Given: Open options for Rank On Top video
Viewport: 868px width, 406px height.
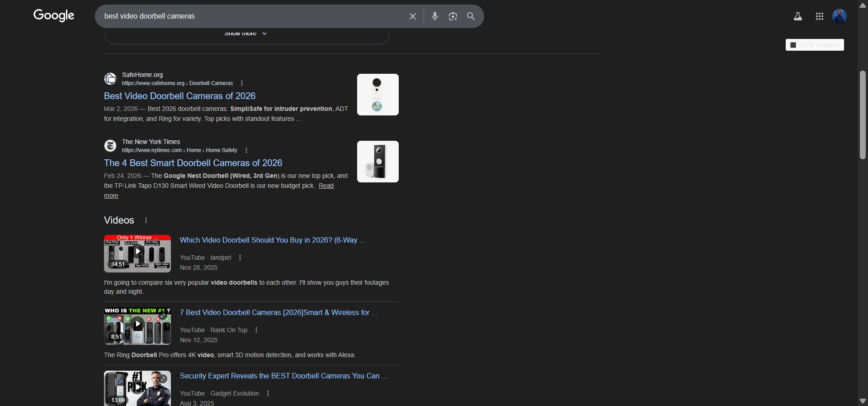Looking at the screenshot, I should pyautogui.click(x=256, y=330).
